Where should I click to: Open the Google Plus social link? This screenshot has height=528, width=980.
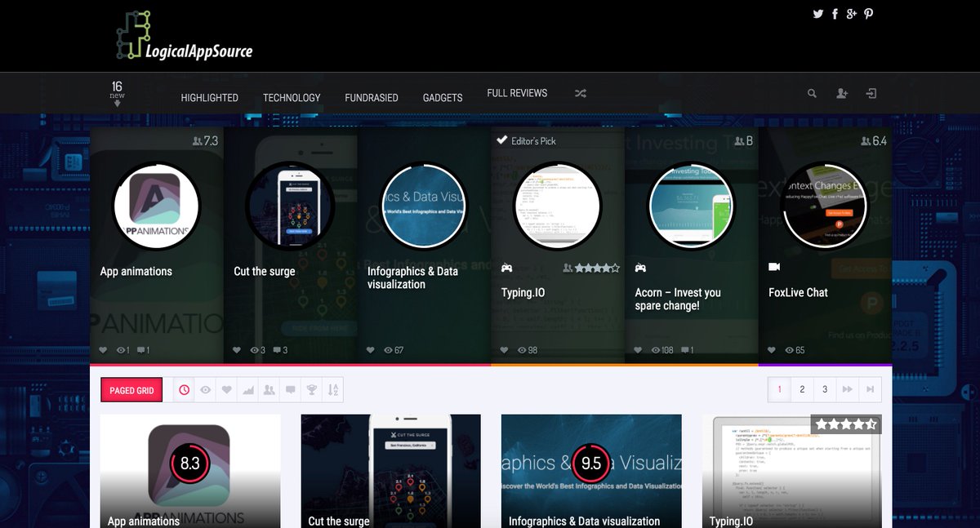pyautogui.click(x=852, y=14)
